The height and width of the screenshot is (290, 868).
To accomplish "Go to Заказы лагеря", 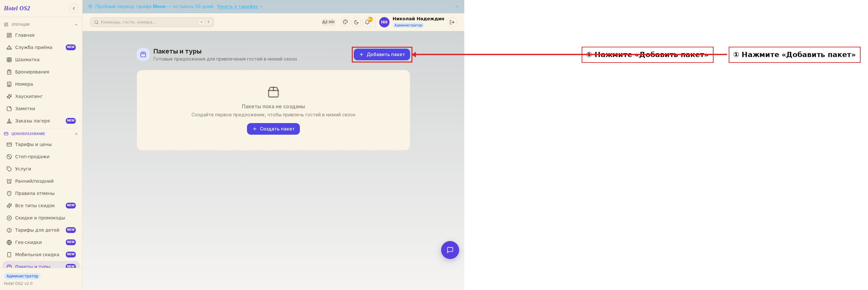I will pyautogui.click(x=41, y=121).
